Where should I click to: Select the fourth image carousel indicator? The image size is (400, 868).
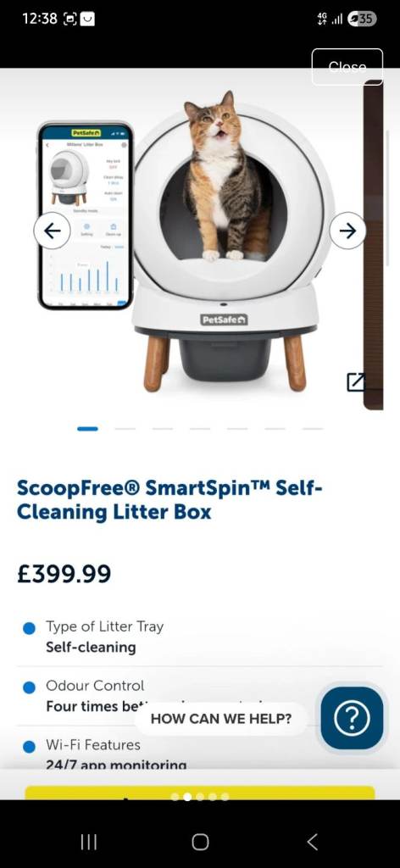tap(200, 428)
